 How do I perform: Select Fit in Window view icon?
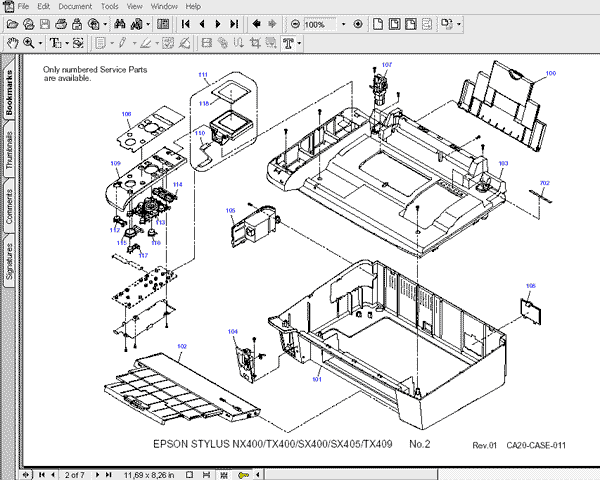point(394,24)
